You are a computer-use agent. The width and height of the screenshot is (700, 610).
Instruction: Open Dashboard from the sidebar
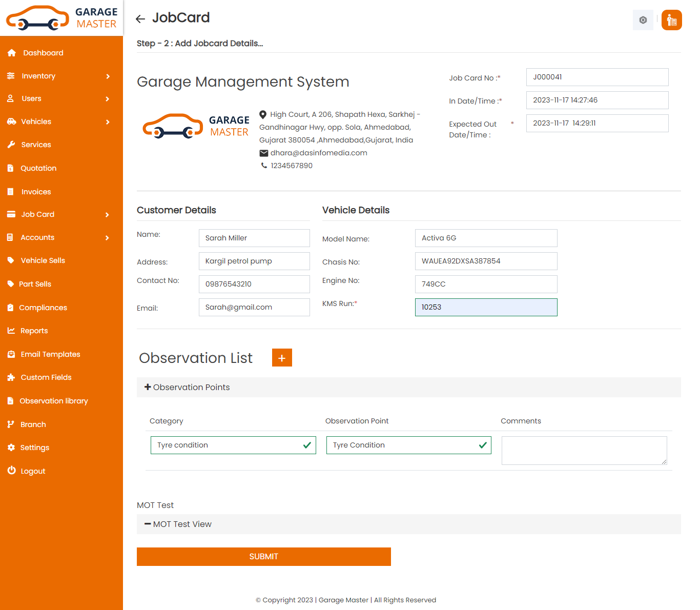[x=43, y=53]
